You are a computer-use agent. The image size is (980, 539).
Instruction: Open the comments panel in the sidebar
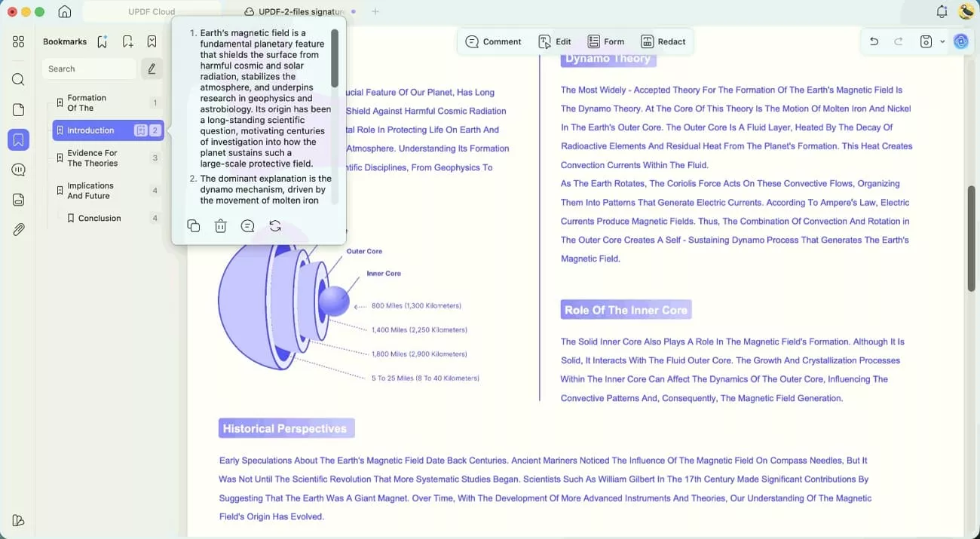[x=18, y=169]
